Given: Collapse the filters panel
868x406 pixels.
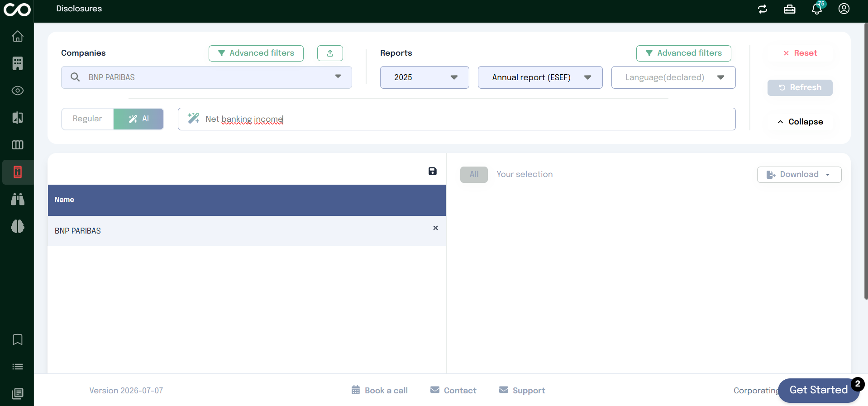Looking at the screenshot, I should (x=800, y=122).
